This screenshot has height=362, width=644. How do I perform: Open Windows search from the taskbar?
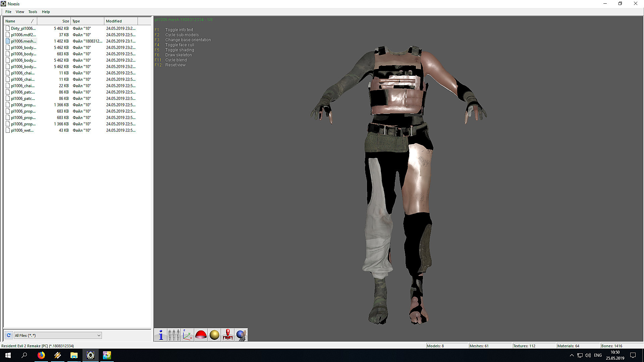pyautogui.click(x=24, y=355)
